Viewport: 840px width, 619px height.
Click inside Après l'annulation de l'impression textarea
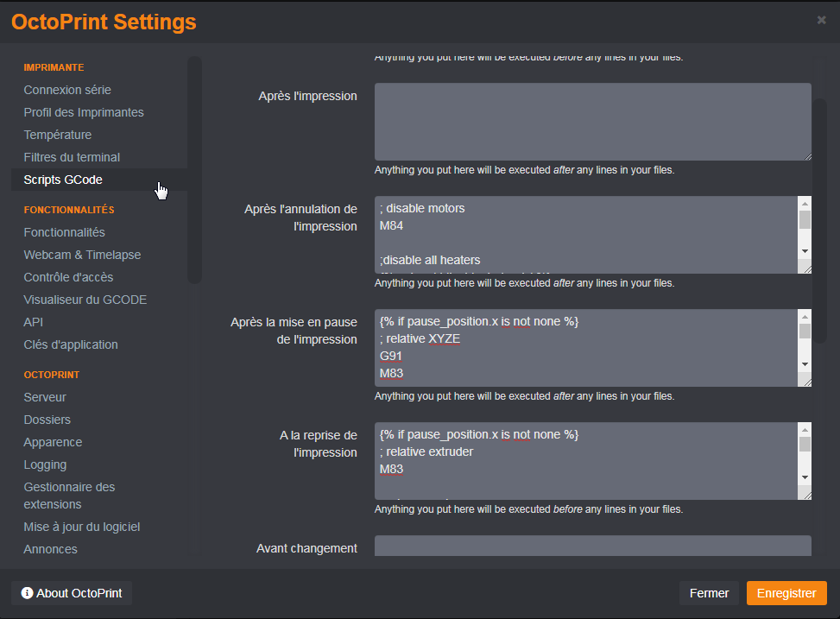(585, 235)
